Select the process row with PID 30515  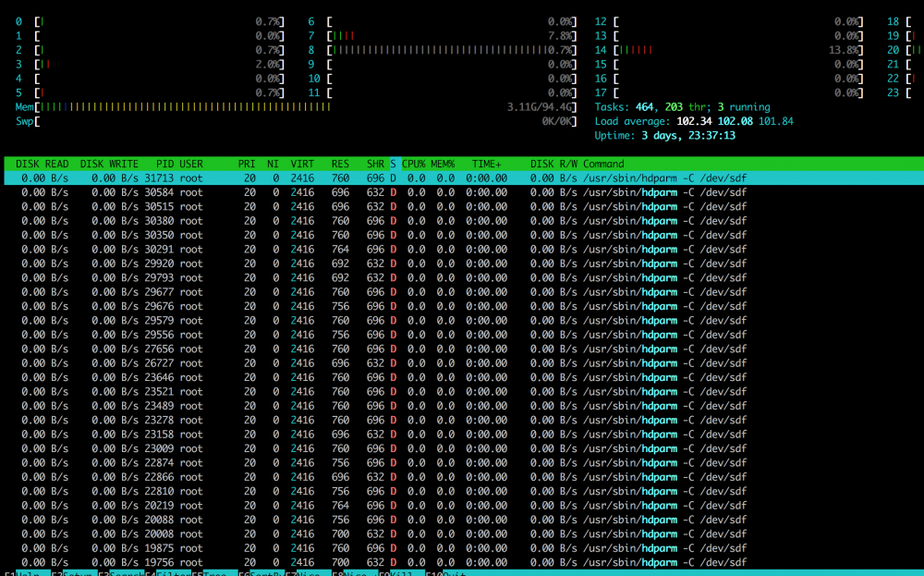click(x=464, y=206)
